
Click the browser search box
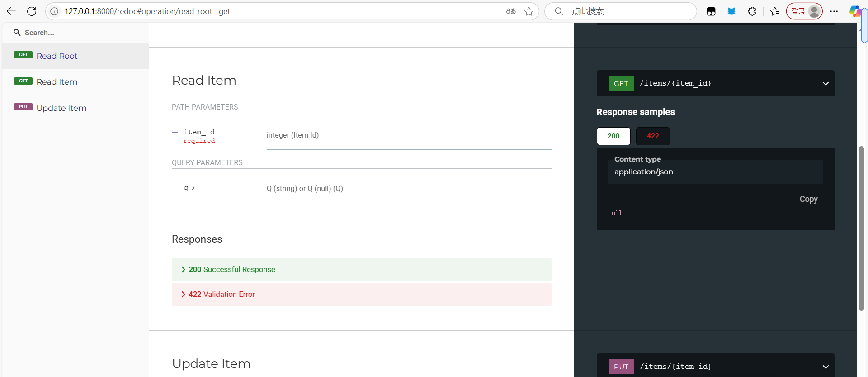point(620,11)
